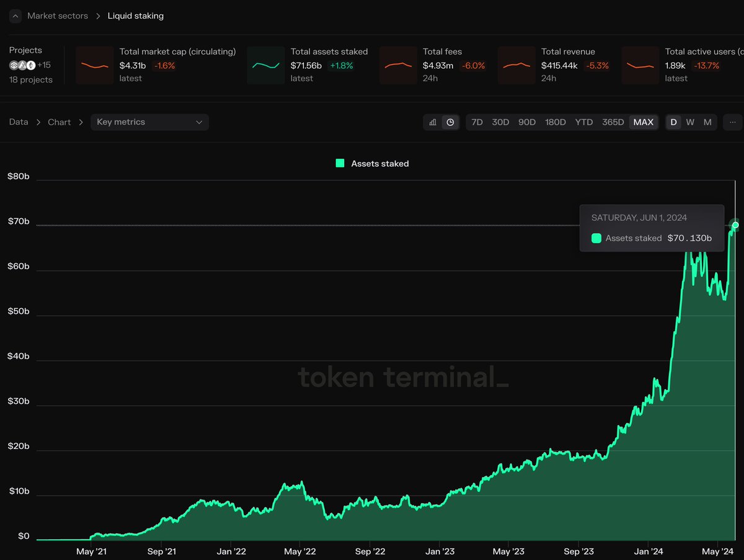Image resolution: width=744 pixels, height=560 pixels.
Task: Set granularity to daily (D)
Action: (x=673, y=122)
